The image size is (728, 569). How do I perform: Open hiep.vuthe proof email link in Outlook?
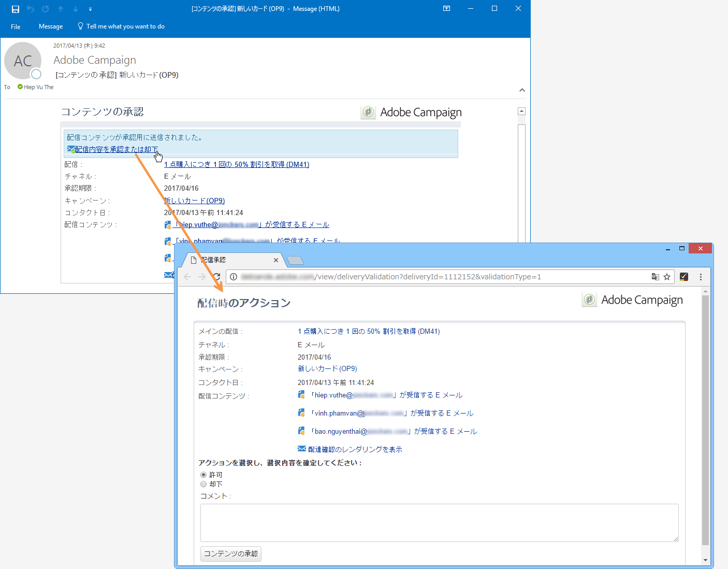[x=252, y=224]
